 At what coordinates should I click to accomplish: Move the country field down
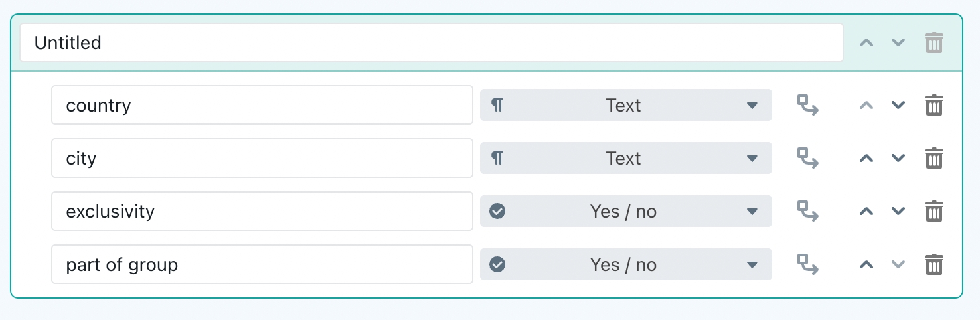(898, 105)
